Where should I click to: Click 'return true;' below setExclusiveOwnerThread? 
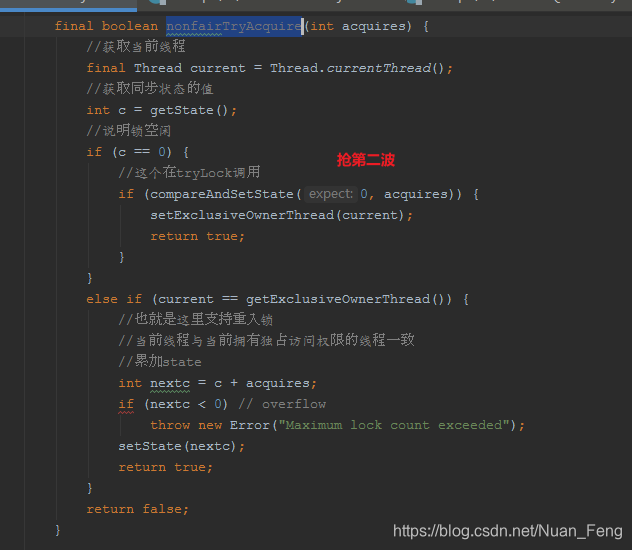198,236
